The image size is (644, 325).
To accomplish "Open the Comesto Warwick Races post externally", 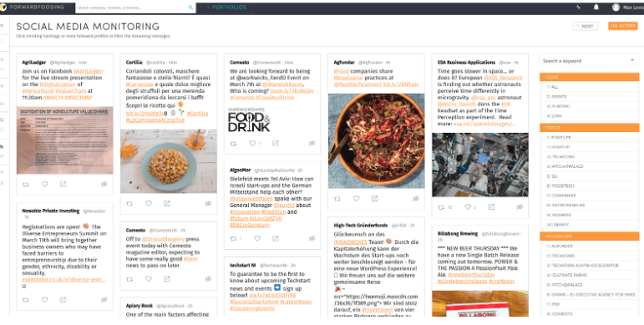I will coord(275,144).
